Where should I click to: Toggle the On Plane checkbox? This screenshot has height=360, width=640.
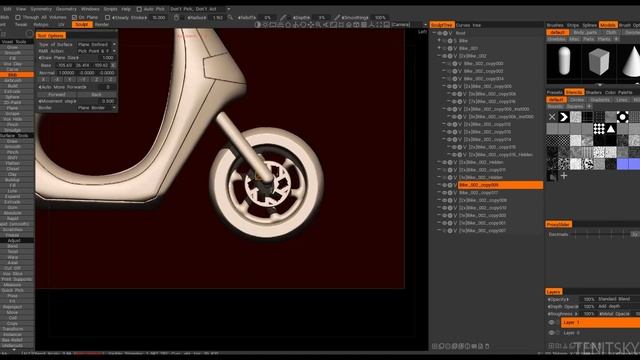pos(74,18)
